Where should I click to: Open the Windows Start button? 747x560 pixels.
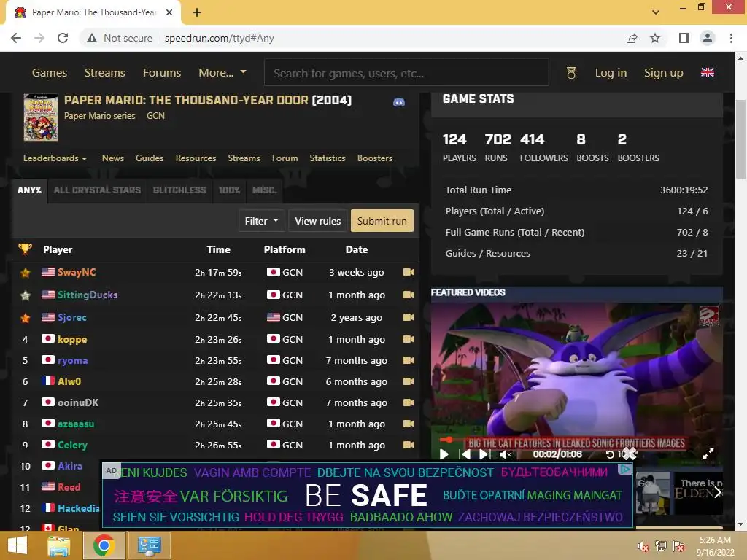tap(18, 545)
